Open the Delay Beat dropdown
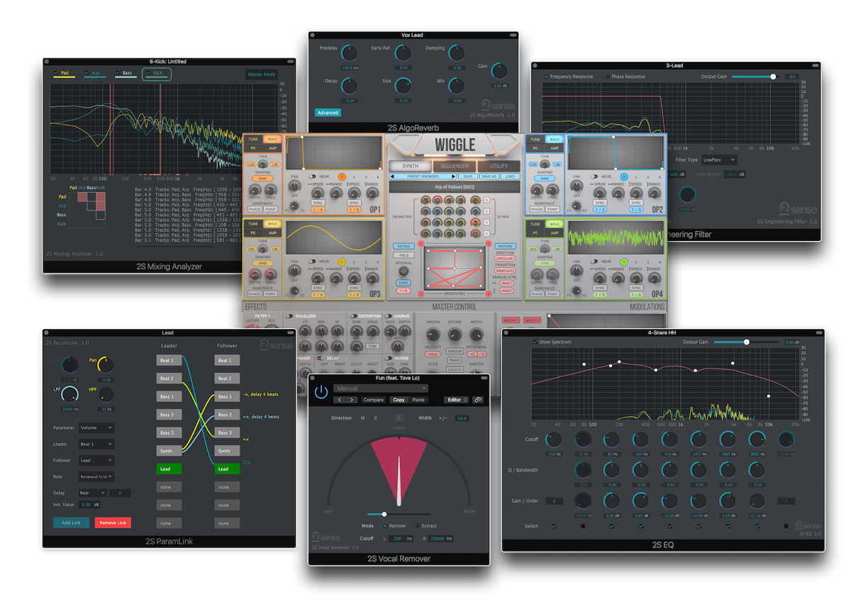Screen dimensions: 851x616 pos(92,493)
